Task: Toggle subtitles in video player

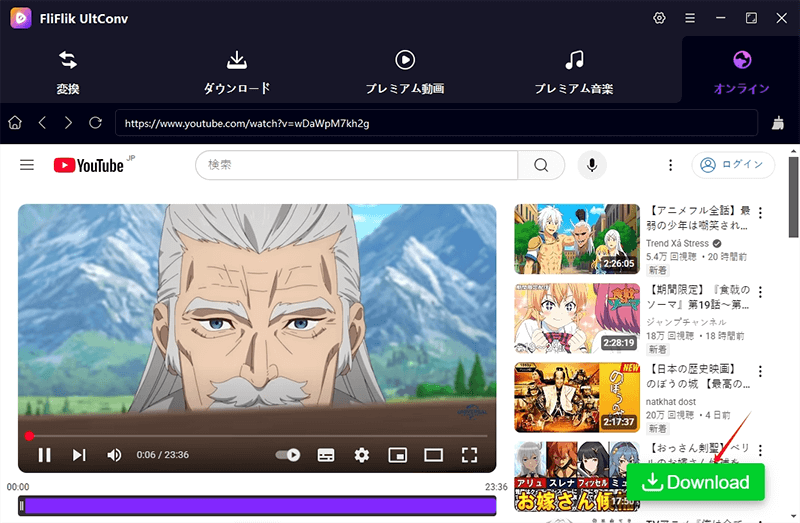Action: click(x=326, y=455)
